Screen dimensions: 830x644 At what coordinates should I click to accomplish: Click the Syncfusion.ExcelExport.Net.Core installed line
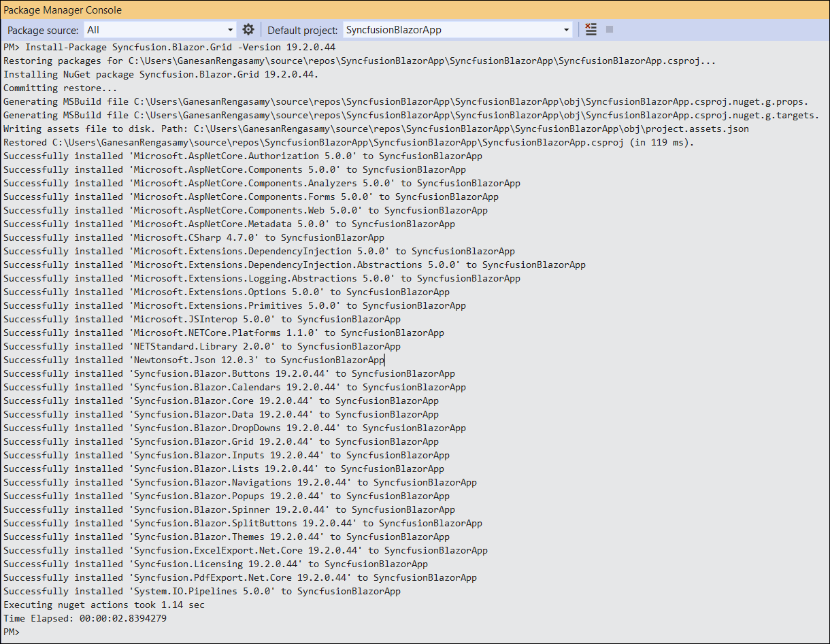[246, 550]
